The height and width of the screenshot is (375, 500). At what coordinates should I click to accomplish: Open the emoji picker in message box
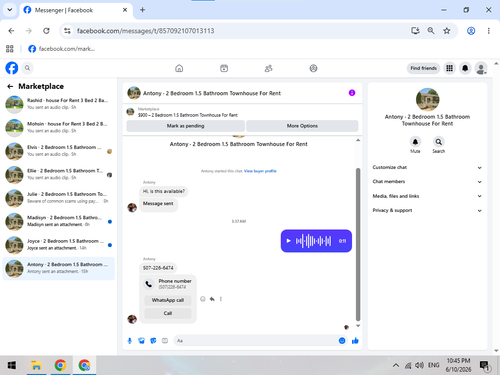click(x=342, y=341)
